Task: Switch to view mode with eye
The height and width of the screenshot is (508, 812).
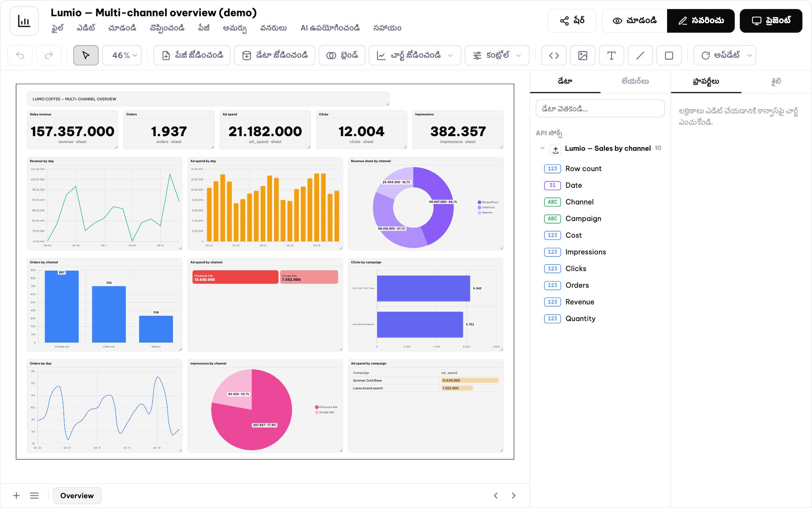Action: click(x=635, y=21)
